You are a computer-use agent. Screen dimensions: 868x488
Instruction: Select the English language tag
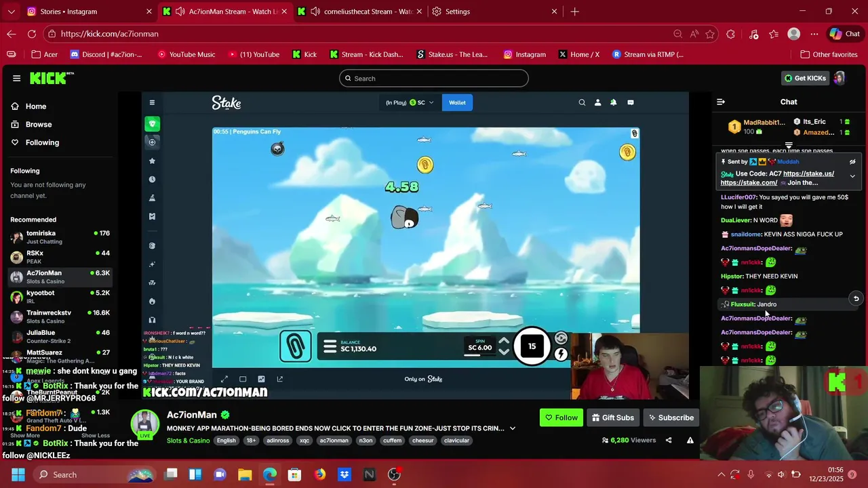coord(226,441)
